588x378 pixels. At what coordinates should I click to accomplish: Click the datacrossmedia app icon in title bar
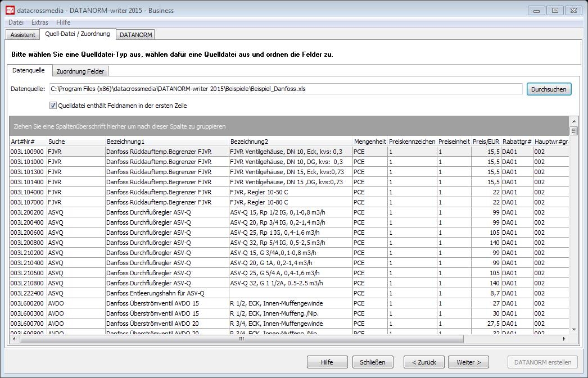point(10,10)
